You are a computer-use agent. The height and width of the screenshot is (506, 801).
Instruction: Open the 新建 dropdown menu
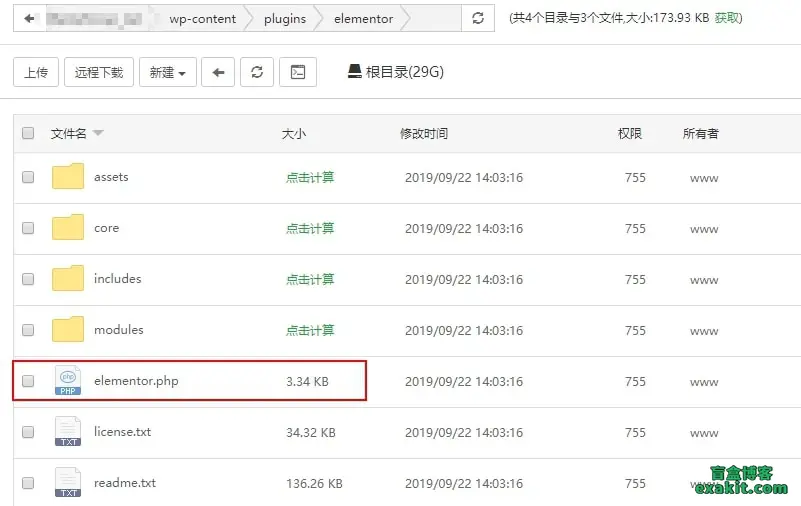[x=167, y=72]
